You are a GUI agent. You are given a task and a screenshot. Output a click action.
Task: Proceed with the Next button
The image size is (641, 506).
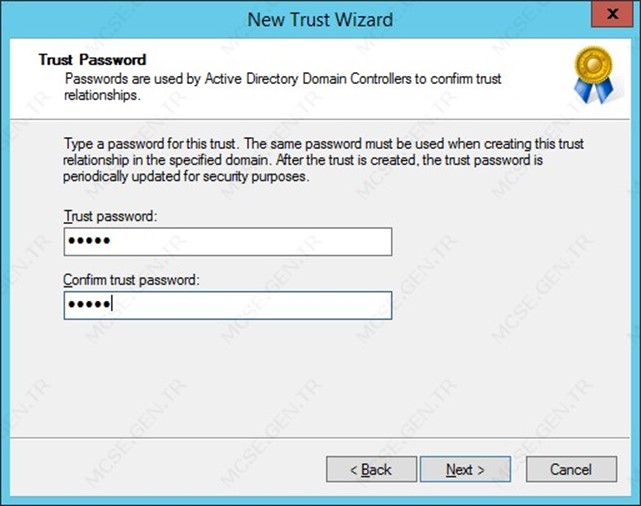point(466,469)
